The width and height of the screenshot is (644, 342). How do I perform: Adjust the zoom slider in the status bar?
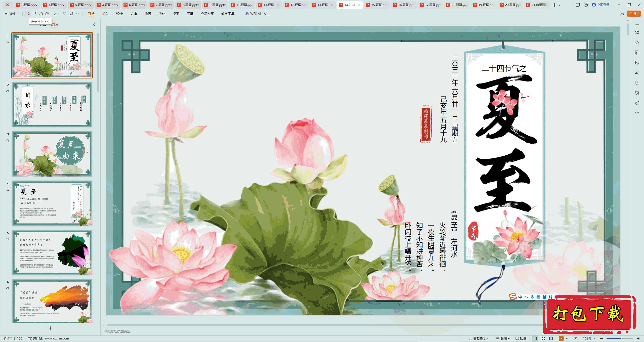point(622,338)
